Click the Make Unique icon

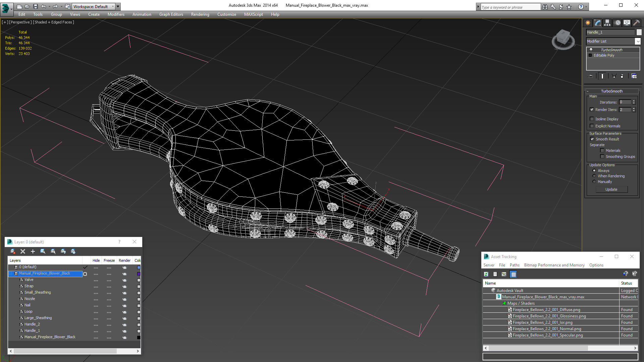[x=614, y=76]
